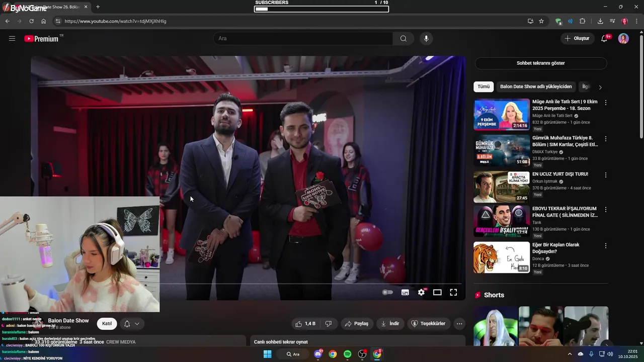Select Balon Date Show adlı yükleyiciden chip
Screen dimensions: 644x362
pos(536,86)
